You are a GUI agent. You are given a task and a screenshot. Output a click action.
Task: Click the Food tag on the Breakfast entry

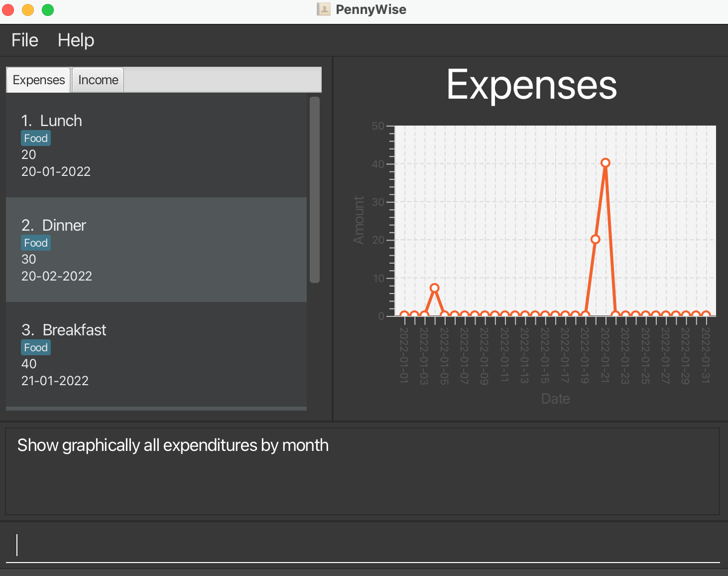tap(36, 347)
